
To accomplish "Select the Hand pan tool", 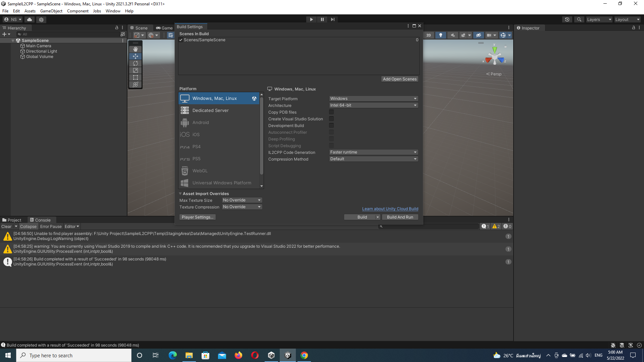I will pos(135,49).
